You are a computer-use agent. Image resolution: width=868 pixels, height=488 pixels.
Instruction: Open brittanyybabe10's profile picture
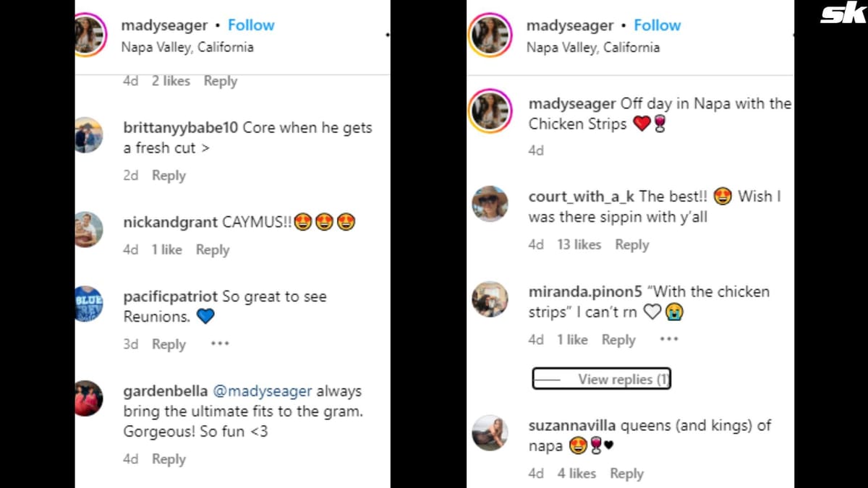click(x=89, y=135)
